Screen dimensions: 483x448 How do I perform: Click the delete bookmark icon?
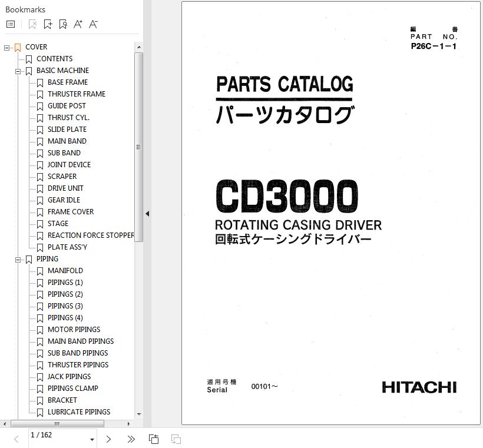32,24
